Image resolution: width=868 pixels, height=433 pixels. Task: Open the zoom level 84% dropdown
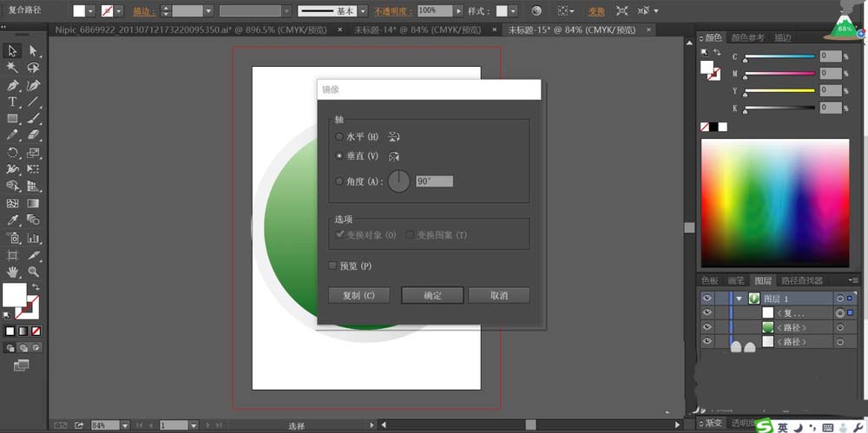(x=125, y=426)
